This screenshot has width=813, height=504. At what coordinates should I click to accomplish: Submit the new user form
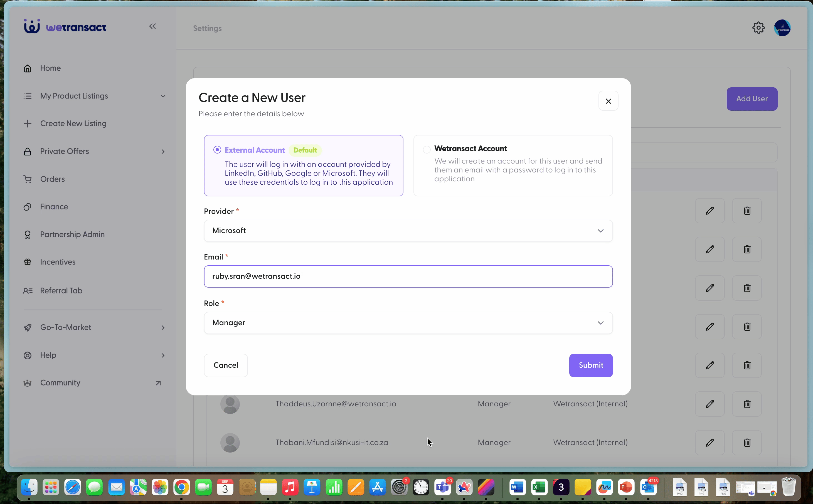point(591,365)
